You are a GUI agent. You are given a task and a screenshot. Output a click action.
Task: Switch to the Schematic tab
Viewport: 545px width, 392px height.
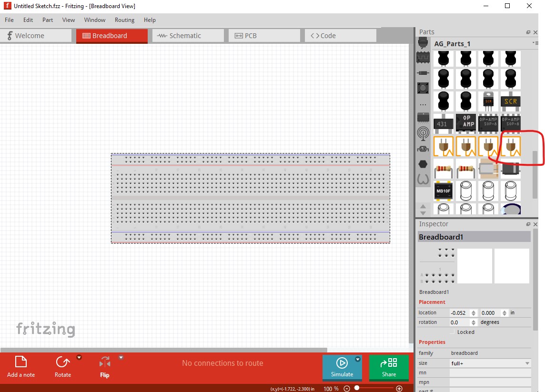click(x=188, y=36)
